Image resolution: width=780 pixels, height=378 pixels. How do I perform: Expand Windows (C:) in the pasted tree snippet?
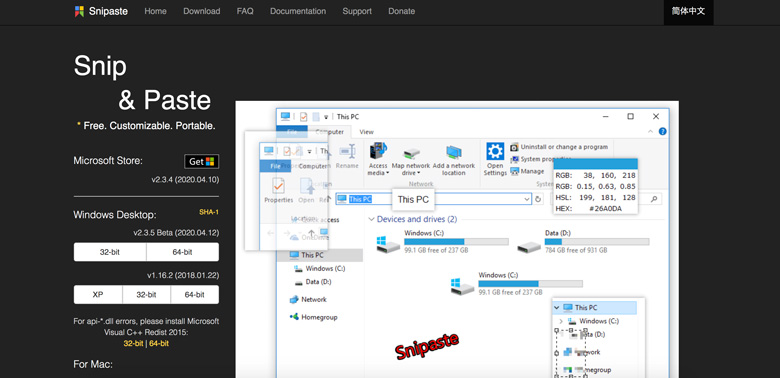pos(561,321)
